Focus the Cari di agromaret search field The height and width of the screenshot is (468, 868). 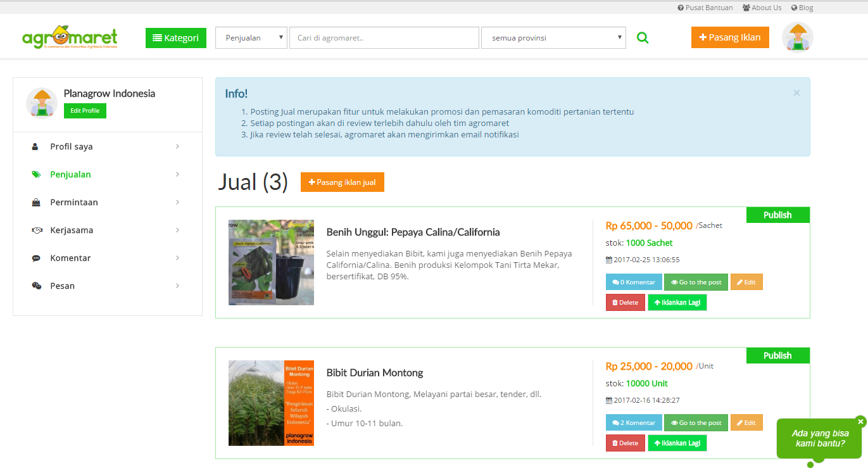[384, 38]
